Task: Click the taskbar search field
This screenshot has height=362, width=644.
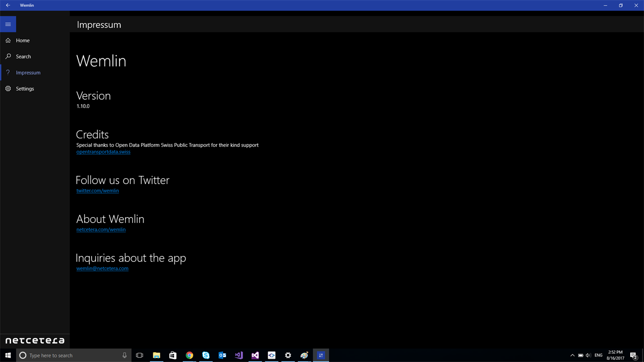Action: point(74,355)
